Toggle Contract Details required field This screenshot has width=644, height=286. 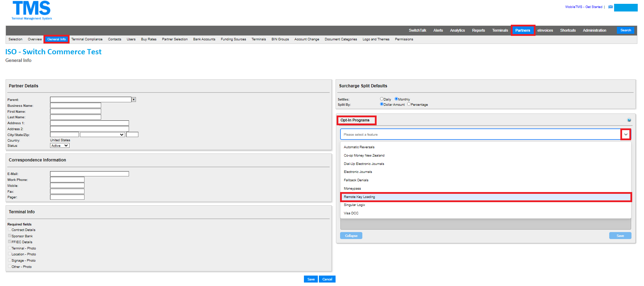(x=10, y=230)
